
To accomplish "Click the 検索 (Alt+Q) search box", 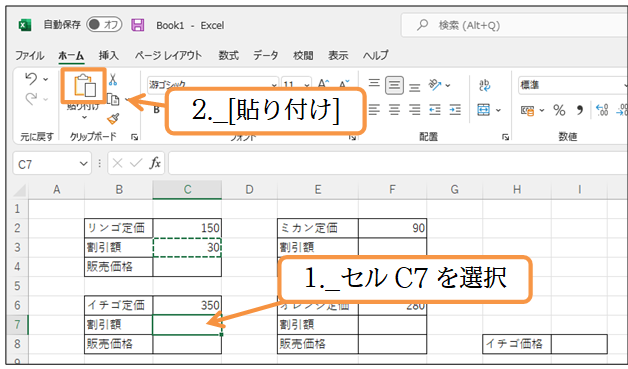I will pos(514,25).
